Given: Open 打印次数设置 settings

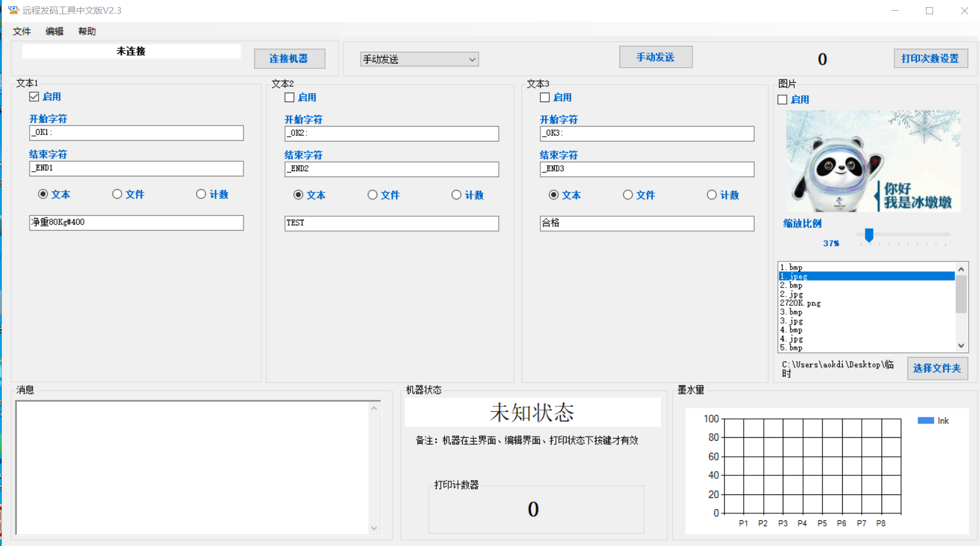Looking at the screenshot, I should coord(930,58).
